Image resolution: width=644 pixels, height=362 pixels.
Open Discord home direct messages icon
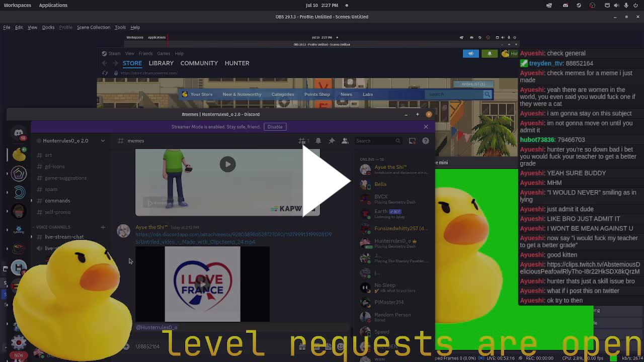point(19,133)
